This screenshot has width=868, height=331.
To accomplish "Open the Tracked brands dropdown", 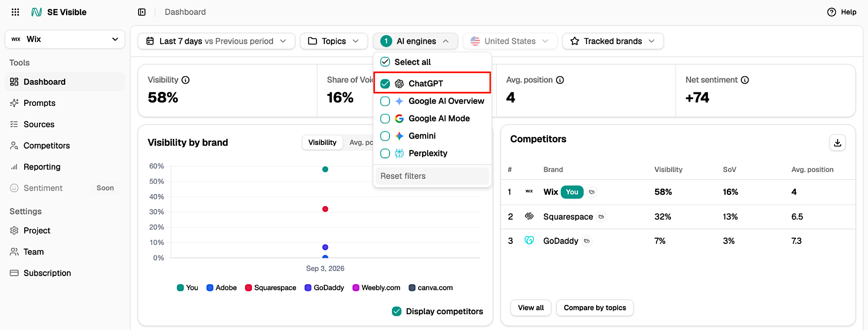I will (x=613, y=41).
